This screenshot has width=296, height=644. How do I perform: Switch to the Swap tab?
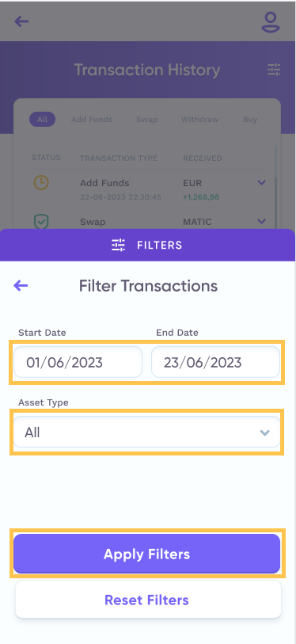pyautogui.click(x=146, y=120)
